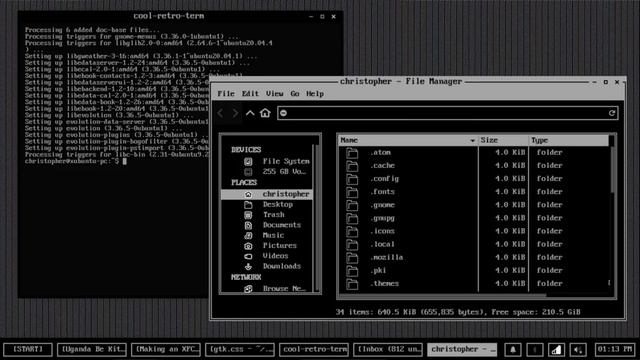Click the christopher taskbar button
The image size is (640, 360).
[462, 349]
